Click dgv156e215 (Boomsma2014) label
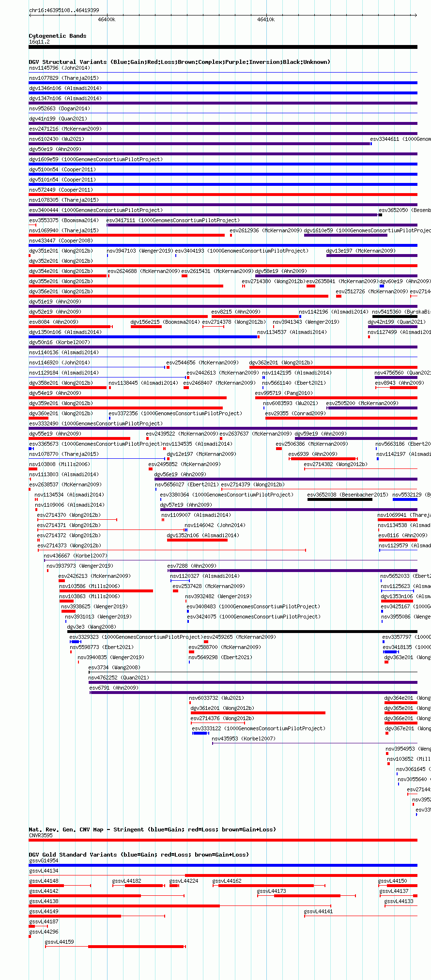Viewport: 431px width, 980px height. click(x=165, y=322)
